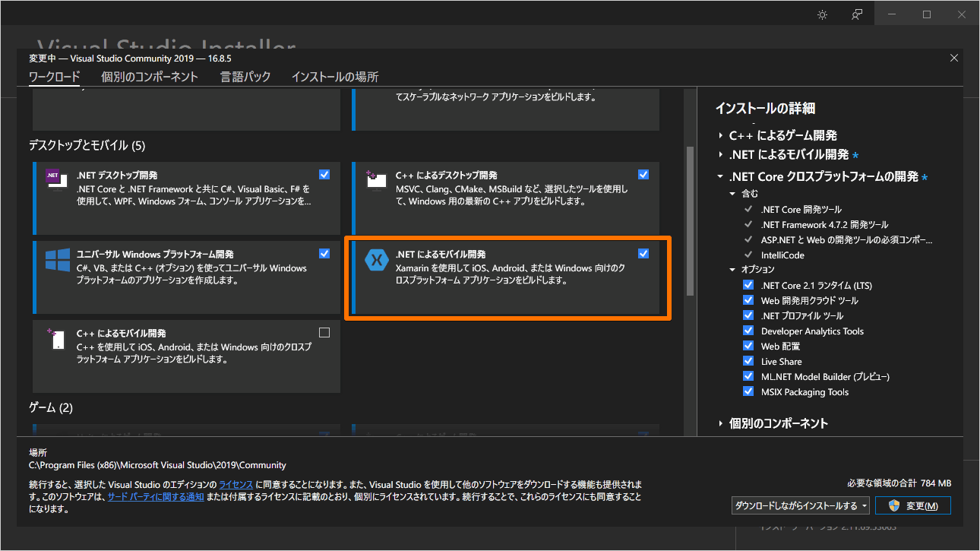The height and width of the screenshot is (551, 980).
Task: Click the installation path text
Action: coord(157,465)
